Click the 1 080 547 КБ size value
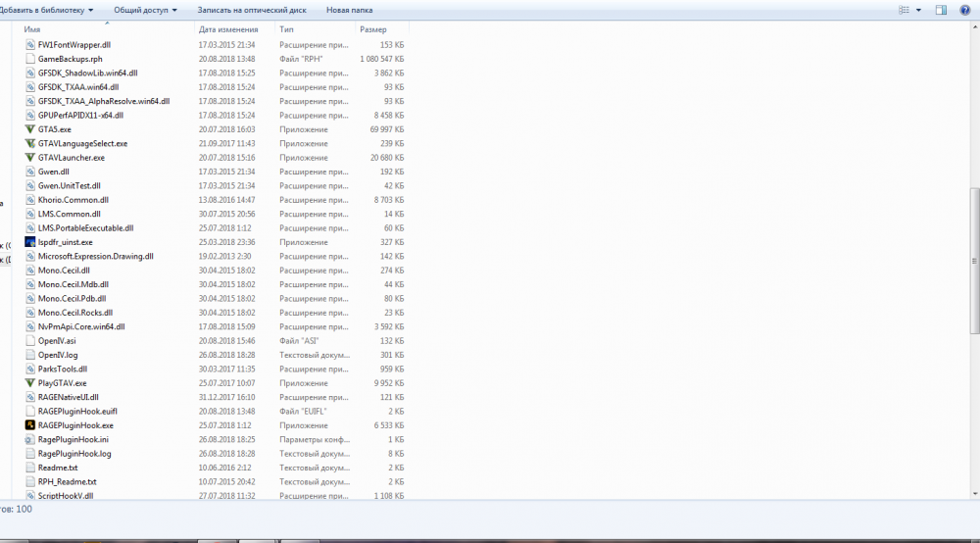This screenshot has width=980, height=543. [382, 59]
